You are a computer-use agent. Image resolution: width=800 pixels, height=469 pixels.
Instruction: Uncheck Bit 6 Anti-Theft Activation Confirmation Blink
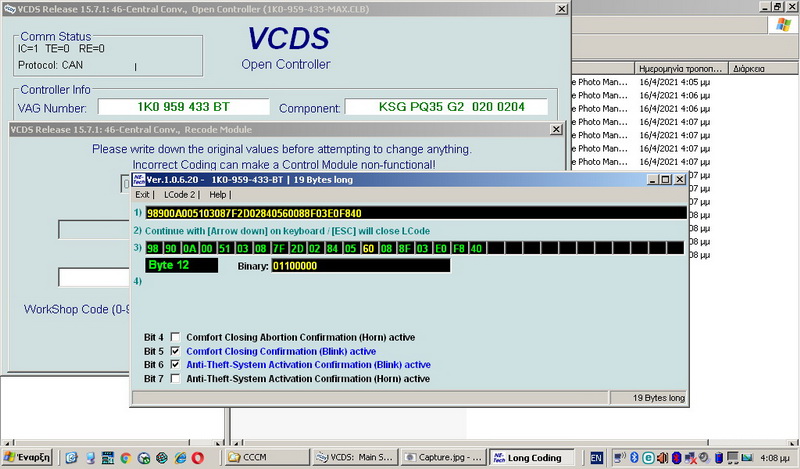(175, 364)
